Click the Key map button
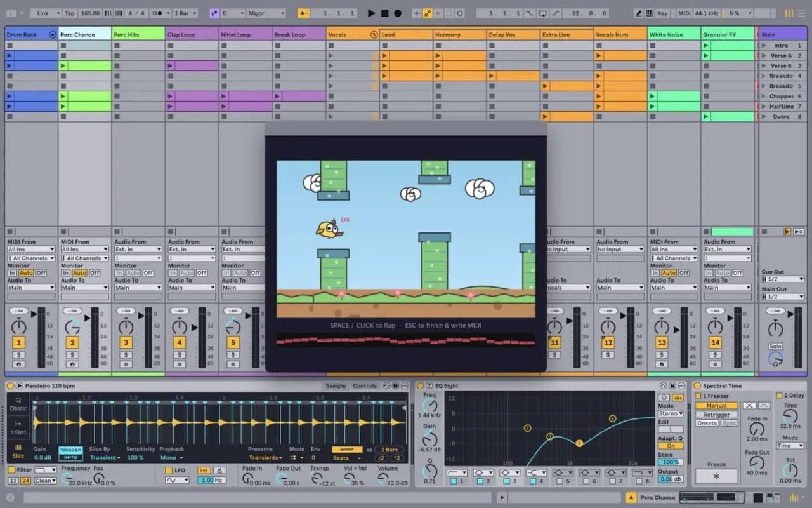This screenshot has width=812, height=508. (662, 13)
